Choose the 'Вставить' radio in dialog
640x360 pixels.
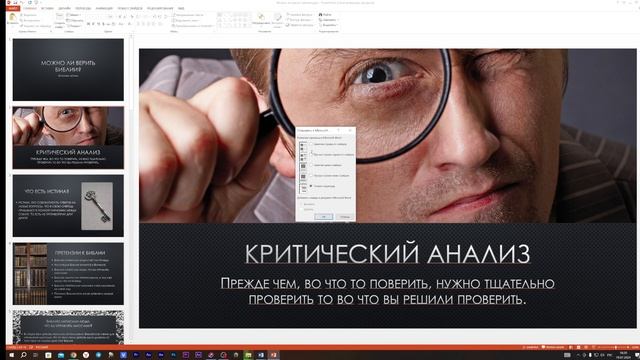coord(301,204)
